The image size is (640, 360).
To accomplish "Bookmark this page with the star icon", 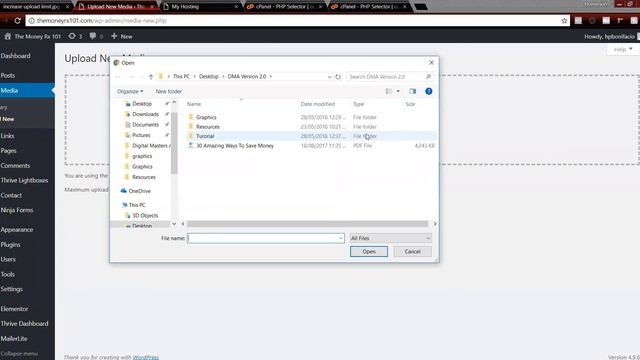I will (564, 20).
